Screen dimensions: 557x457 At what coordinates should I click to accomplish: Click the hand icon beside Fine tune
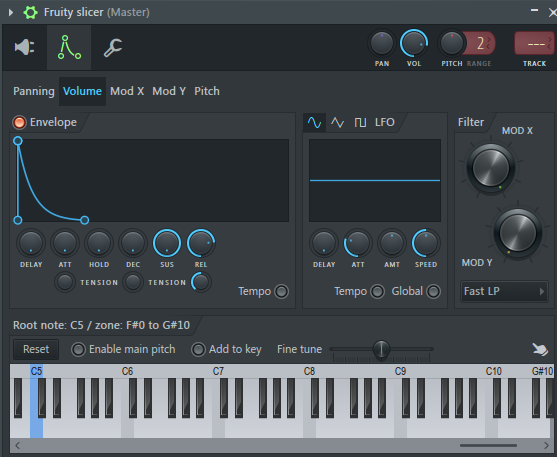pyautogui.click(x=540, y=349)
